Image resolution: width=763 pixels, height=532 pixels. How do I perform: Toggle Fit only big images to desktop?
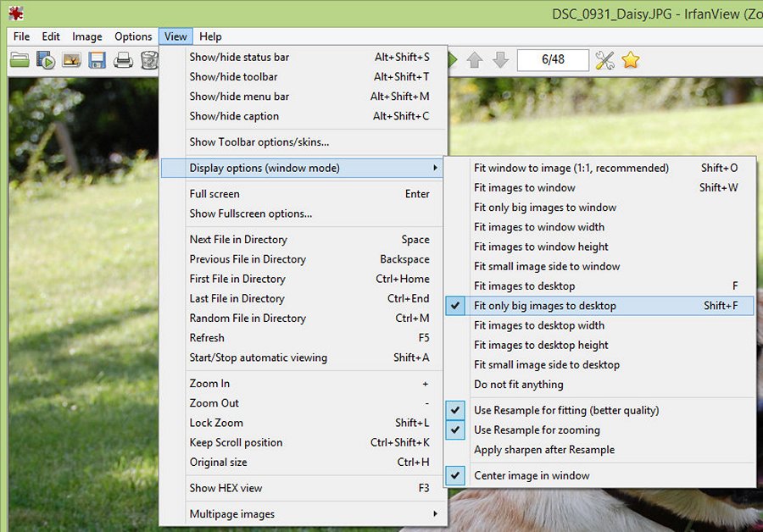tap(599, 306)
